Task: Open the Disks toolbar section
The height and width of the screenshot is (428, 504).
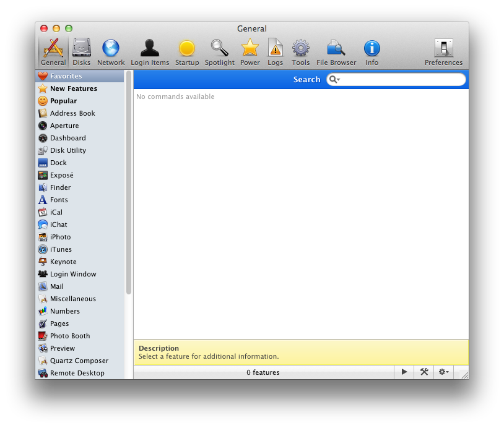Action: pos(81,52)
